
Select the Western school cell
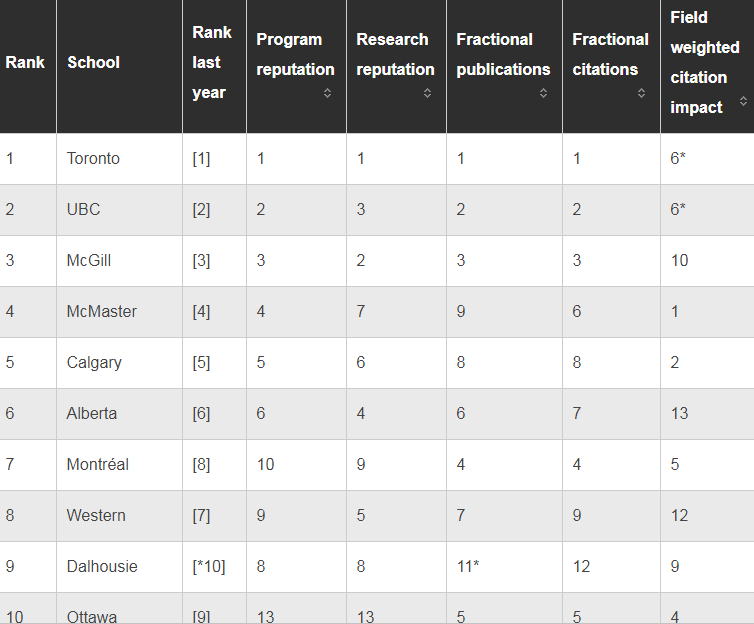tap(119, 515)
